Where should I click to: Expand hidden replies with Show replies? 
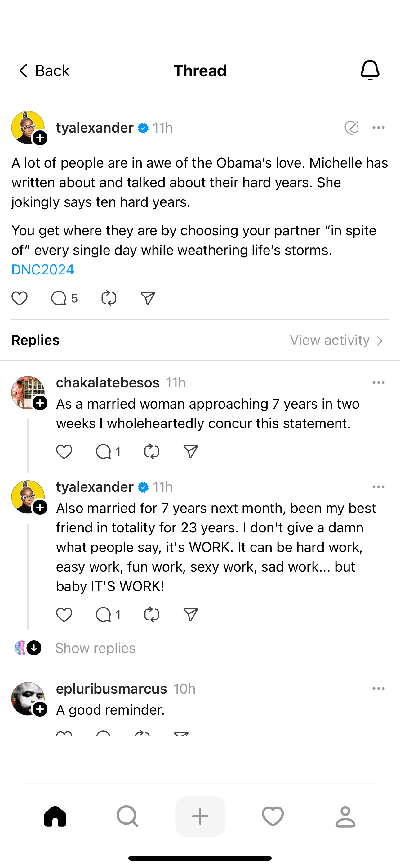click(x=95, y=648)
